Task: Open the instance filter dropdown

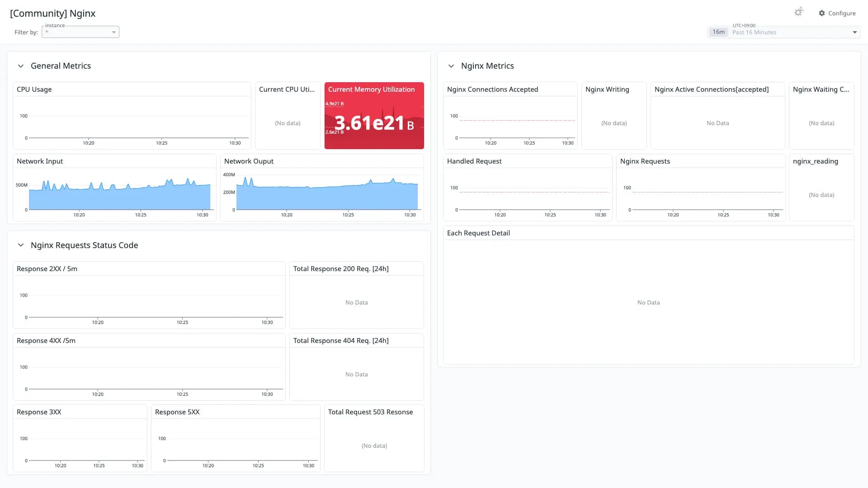Action: 80,32
